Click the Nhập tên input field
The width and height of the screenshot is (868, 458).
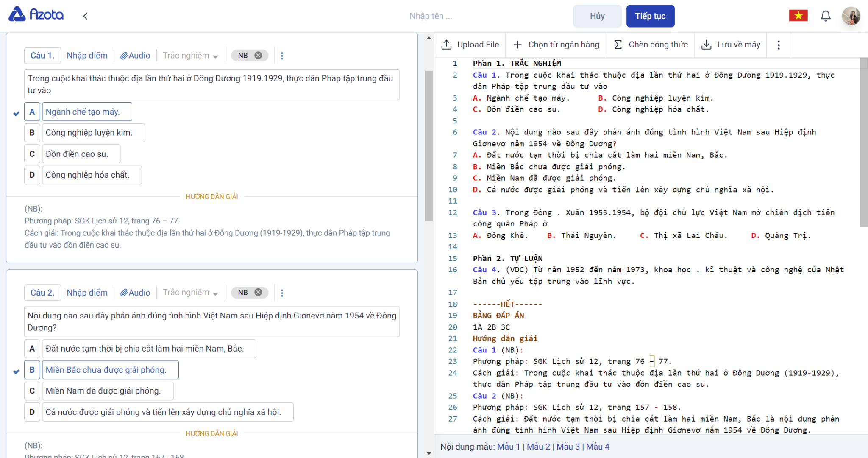[430, 16]
